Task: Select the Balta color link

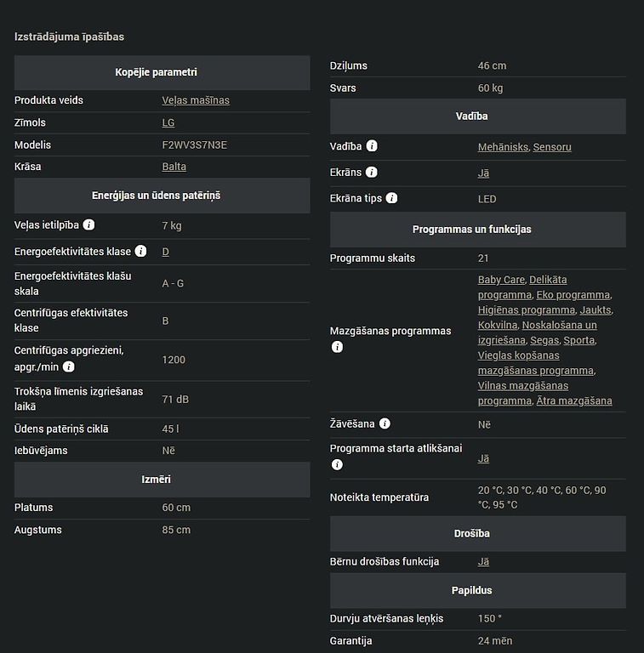Action: point(174,167)
